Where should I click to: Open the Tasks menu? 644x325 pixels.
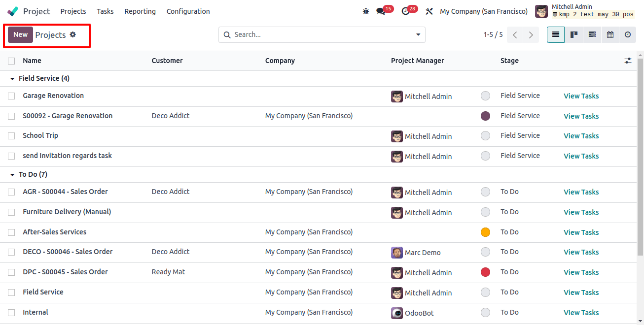click(x=105, y=11)
